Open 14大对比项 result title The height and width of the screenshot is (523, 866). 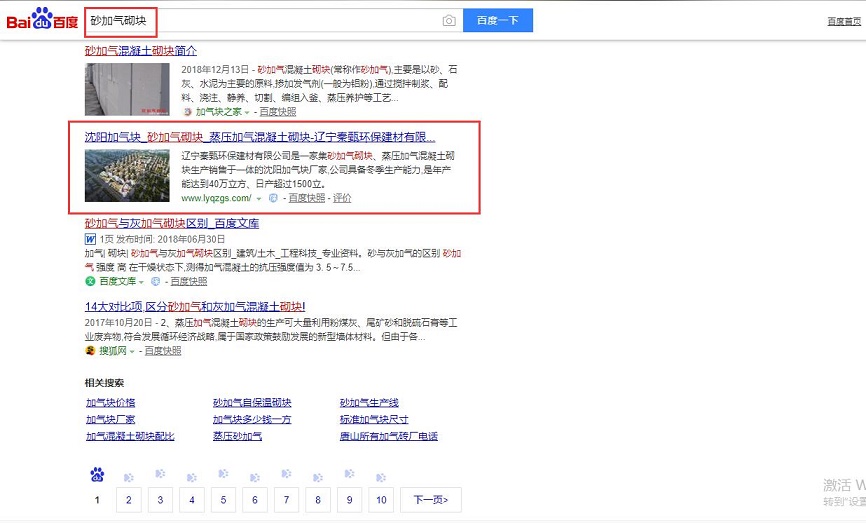coord(195,307)
